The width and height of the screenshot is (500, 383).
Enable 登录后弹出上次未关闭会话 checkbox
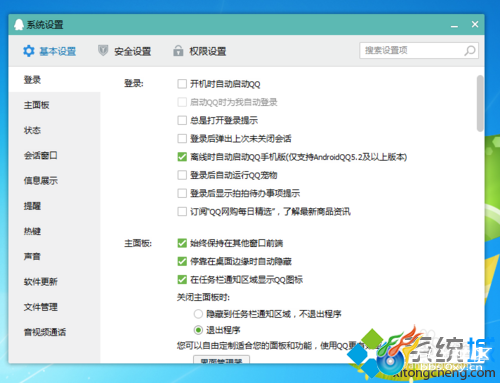[x=182, y=138]
